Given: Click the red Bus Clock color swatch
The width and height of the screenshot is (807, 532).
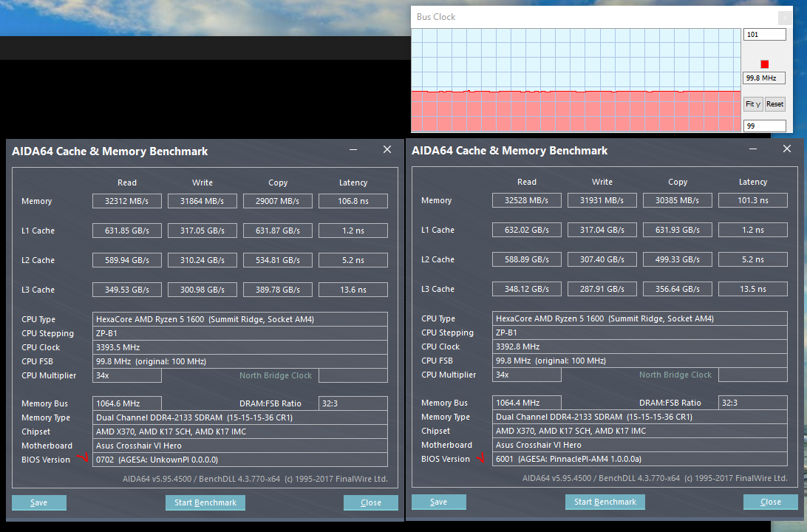Looking at the screenshot, I should point(764,64).
